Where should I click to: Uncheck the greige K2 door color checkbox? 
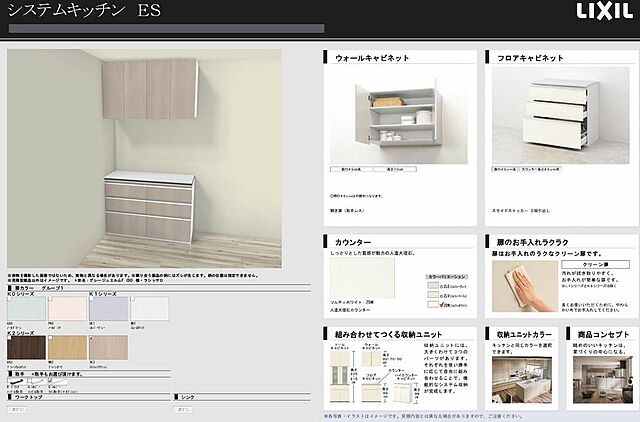pos(92,338)
